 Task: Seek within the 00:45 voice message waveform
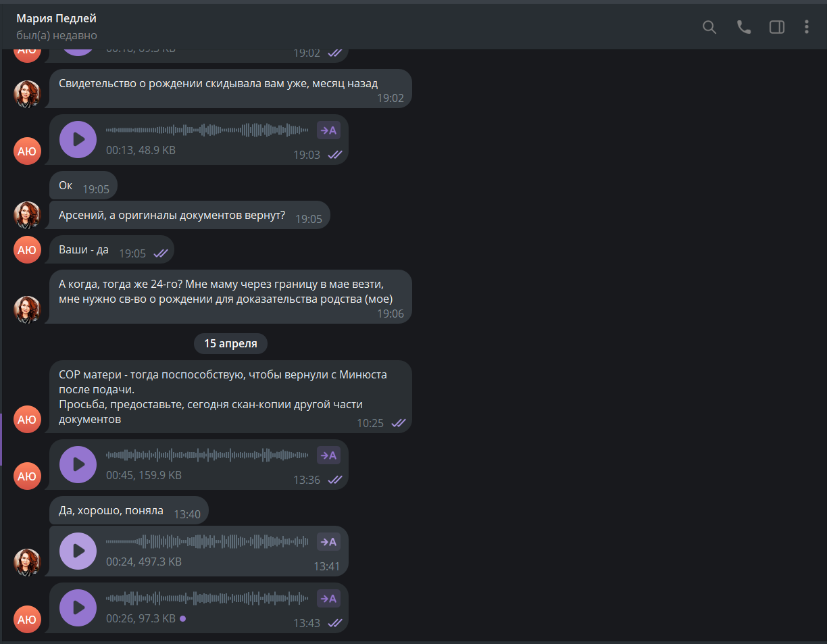207,455
